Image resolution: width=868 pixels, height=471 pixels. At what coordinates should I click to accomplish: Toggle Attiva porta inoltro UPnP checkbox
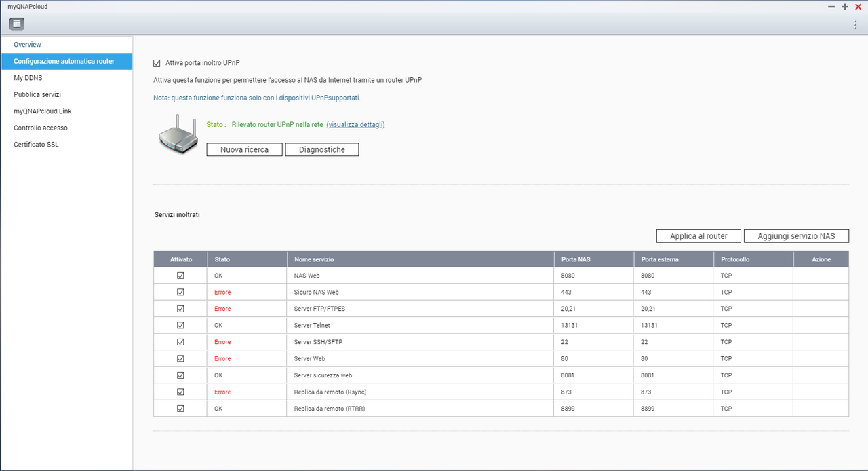(157, 62)
